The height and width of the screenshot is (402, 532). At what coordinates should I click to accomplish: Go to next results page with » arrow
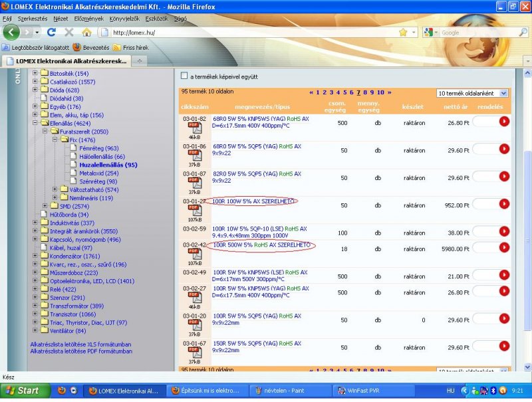(390, 92)
